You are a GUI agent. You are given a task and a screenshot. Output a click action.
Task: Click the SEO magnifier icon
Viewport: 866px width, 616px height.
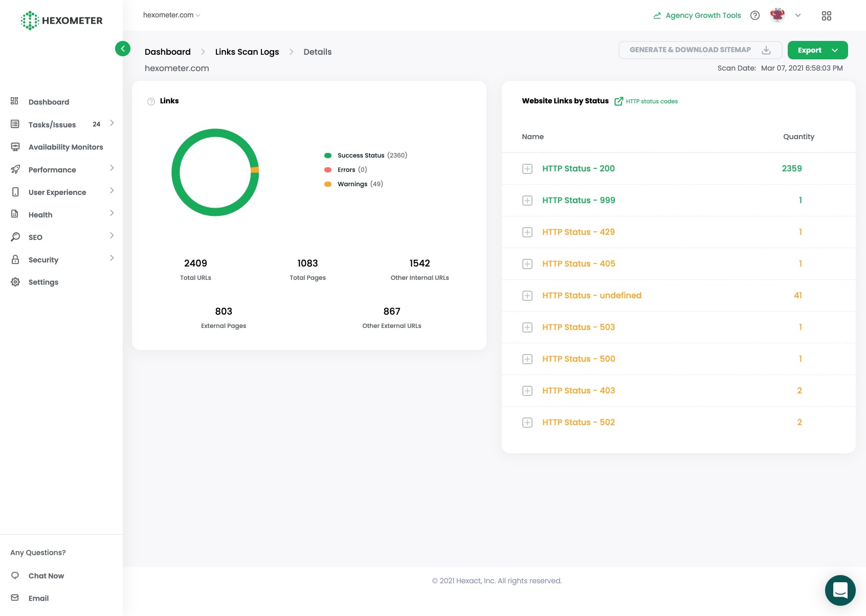coord(15,237)
